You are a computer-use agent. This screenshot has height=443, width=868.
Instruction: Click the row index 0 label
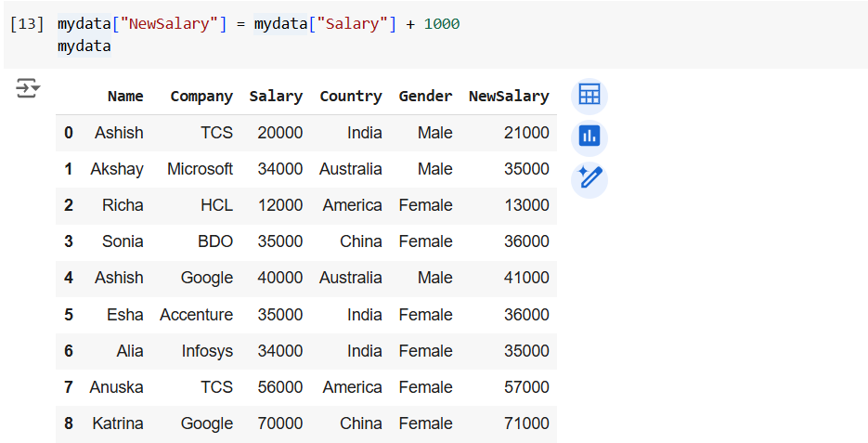point(69,133)
